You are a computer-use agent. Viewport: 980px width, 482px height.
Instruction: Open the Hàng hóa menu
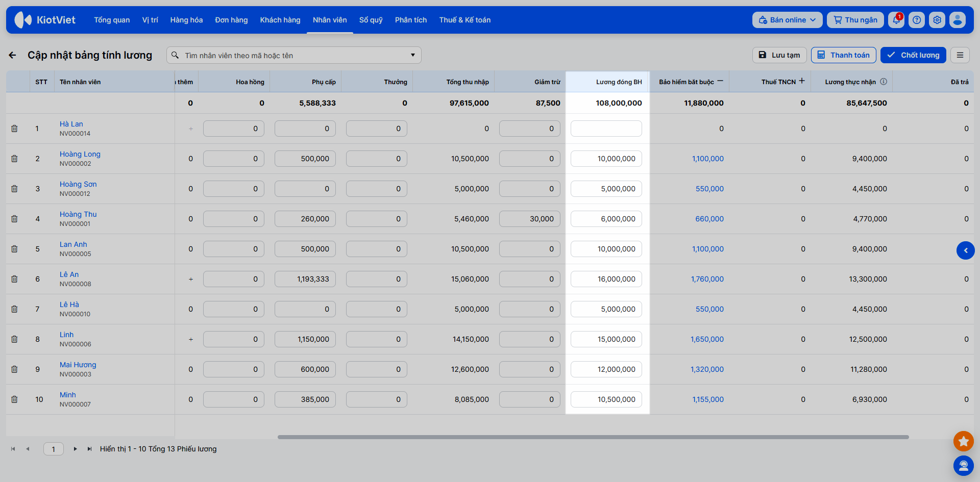pyautogui.click(x=186, y=20)
